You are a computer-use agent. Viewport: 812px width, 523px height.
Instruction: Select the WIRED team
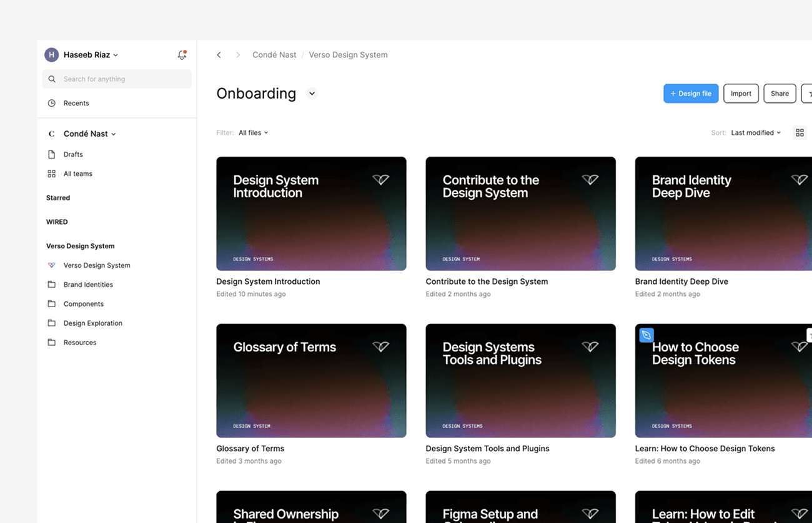click(x=57, y=222)
